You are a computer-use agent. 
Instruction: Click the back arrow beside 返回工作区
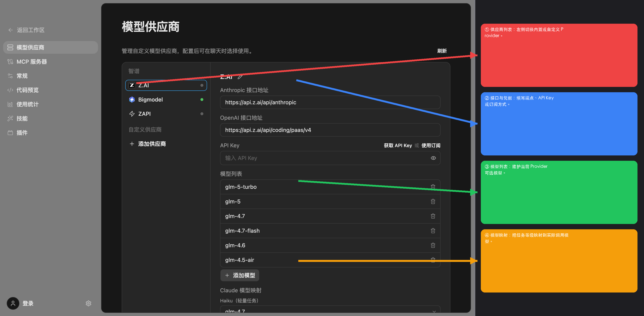click(x=10, y=30)
